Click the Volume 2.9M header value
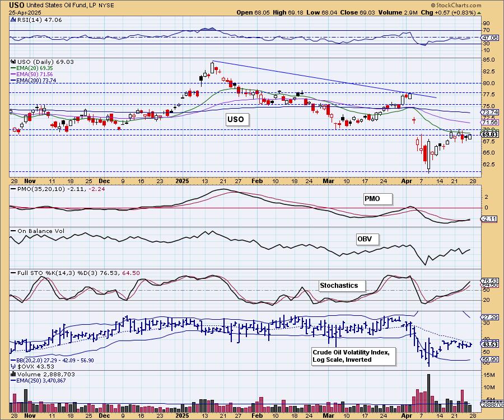This screenshot has height=420, width=504. [x=398, y=12]
